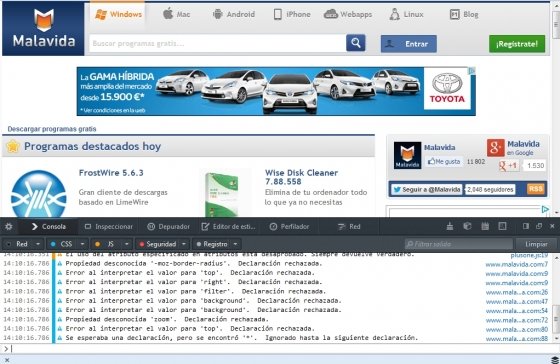Toggle the Red log filter

pyautogui.click(x=17, y=244)
